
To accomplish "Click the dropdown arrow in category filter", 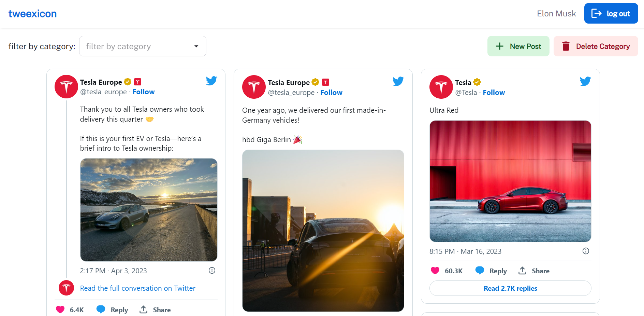I will tap(196, 46).
